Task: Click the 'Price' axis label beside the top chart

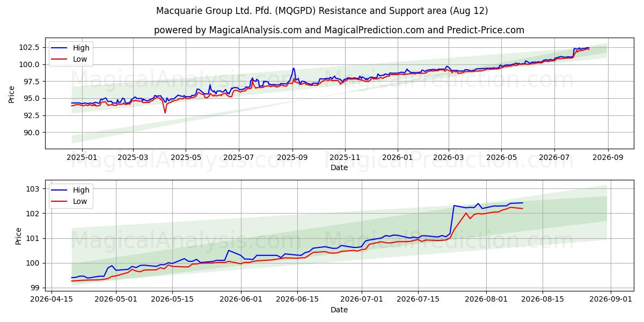Action: (12, 94)
